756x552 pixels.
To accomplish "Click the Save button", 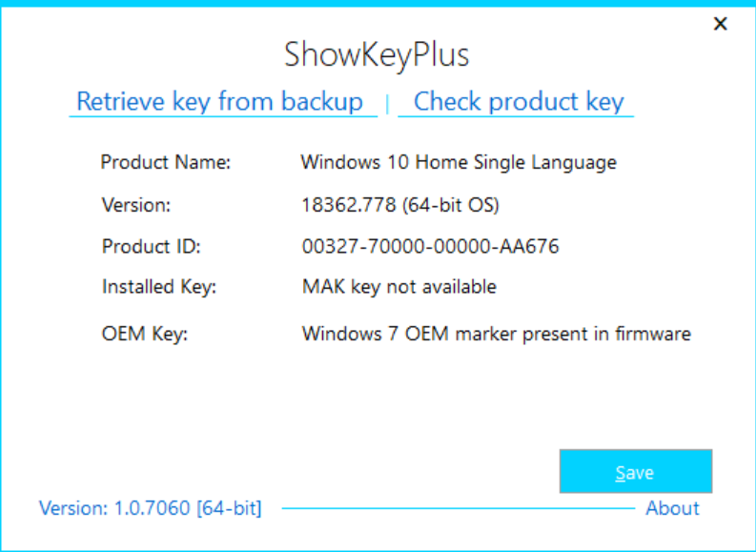I will [635, 472].
